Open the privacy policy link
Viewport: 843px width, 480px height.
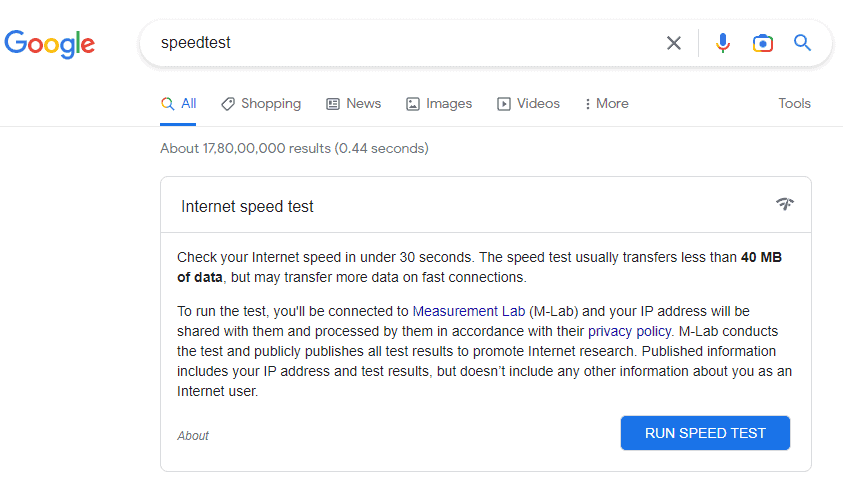click(629, 331)
